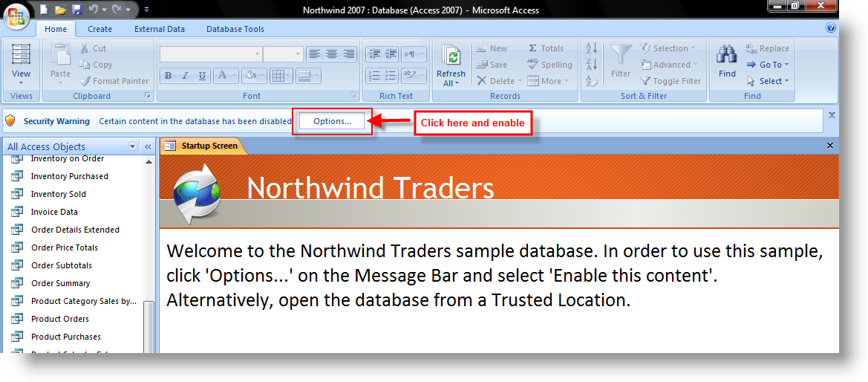This screenshot has height=382, width=868.
Task: Click the Refresh All icon
Action: [451, 56]
